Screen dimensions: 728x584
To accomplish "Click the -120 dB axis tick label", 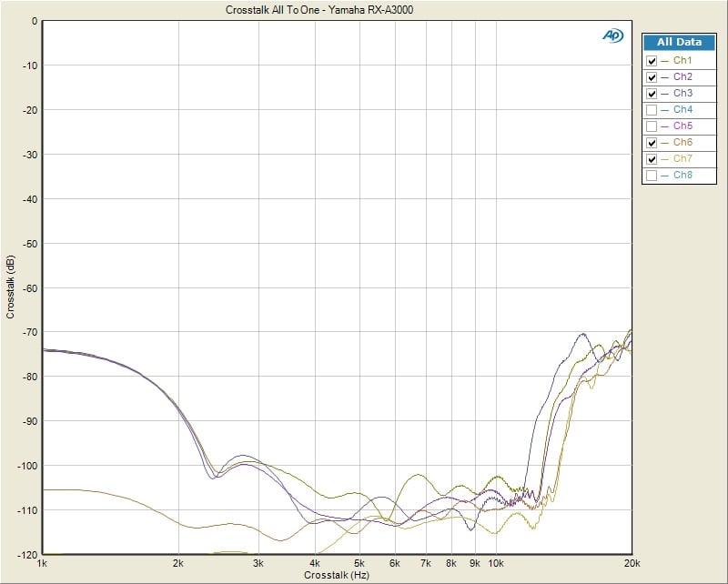I will [x=26, y=554].
